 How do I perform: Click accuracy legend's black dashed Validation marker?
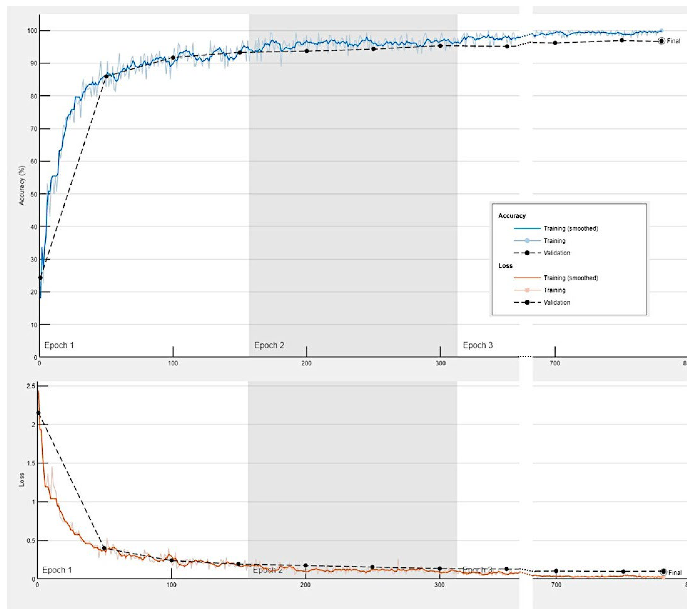527,253
